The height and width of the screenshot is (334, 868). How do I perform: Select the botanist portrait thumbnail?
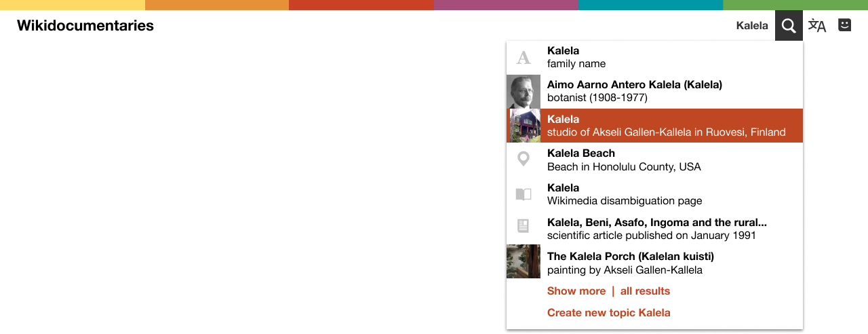click(x=524, y=92)
